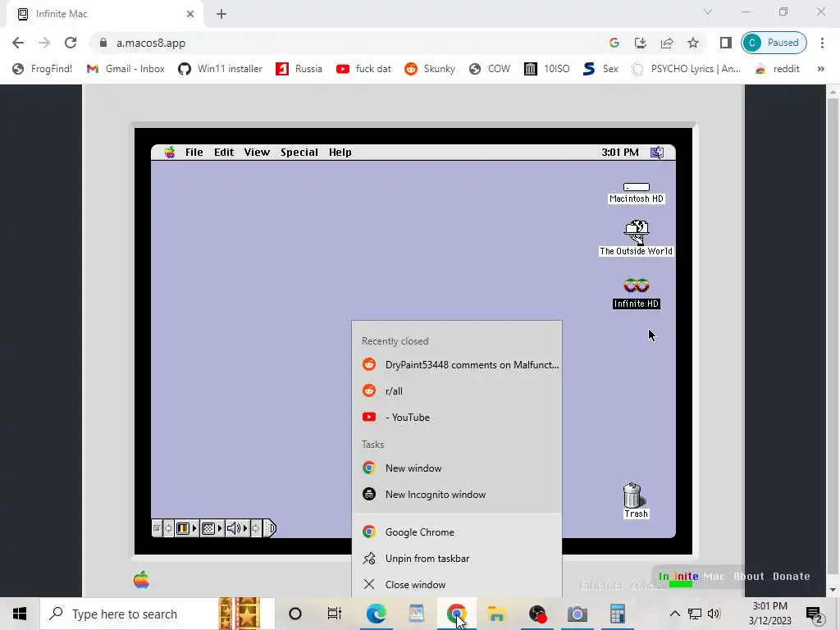Open the Special menu
840x630 pixels.
coord(299,152)
